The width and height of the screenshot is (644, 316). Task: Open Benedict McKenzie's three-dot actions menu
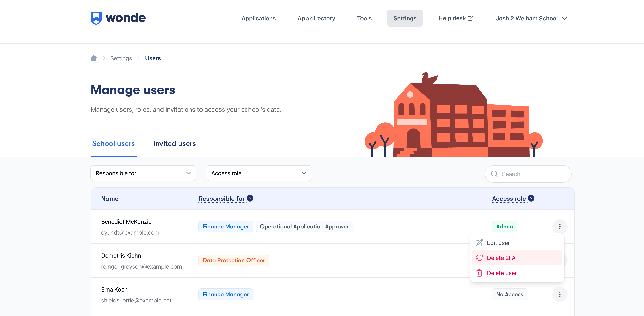[x=560, y=226]
